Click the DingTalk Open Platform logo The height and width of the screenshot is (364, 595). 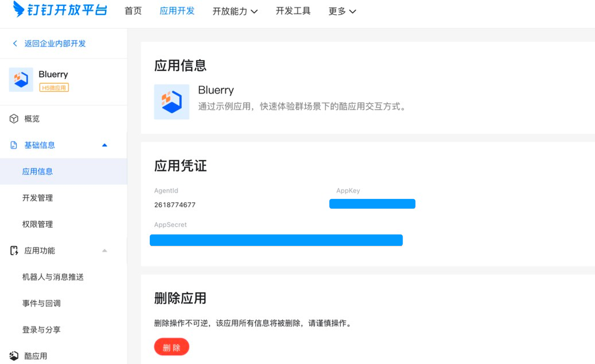60,10
